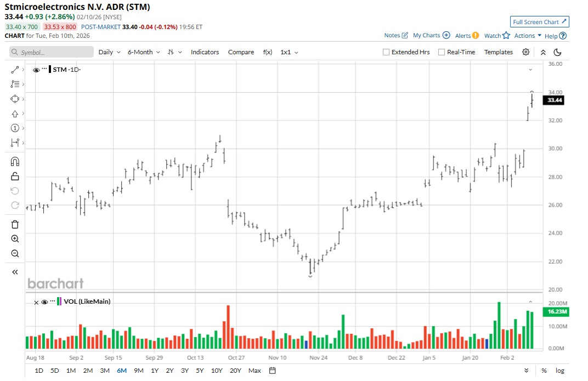Screen dimensions: 588x381
Task: Collapse chart header with double chevron
Action: (543, 52)
